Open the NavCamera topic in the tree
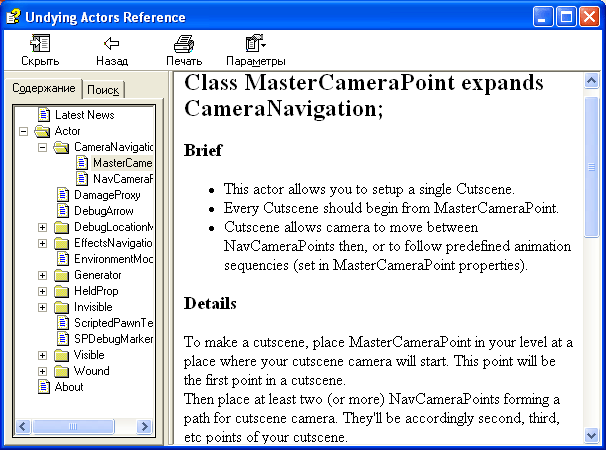This screenshot has height=450, width=606. point(123,179)
